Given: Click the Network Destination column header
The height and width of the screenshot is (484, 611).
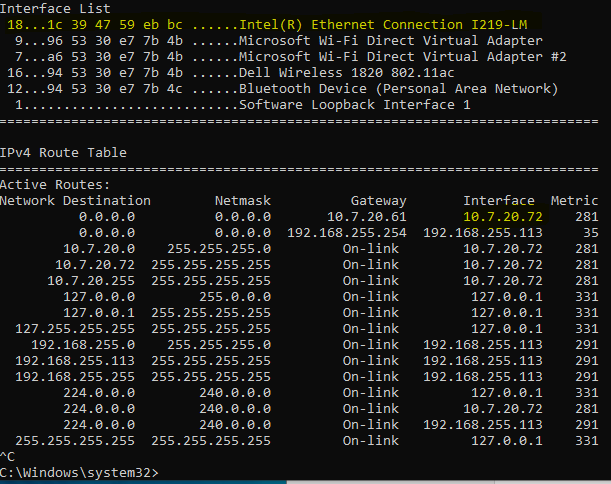Looking at the screenshot, I should (75, 201).
